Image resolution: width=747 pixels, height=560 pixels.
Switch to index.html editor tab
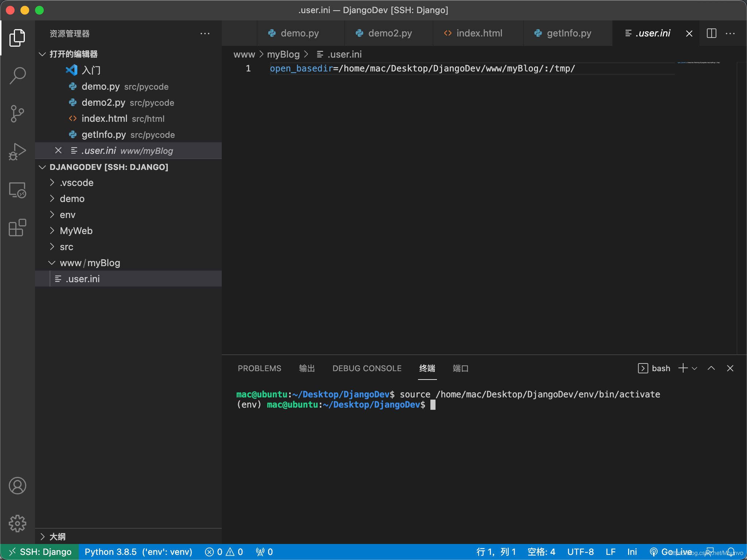click(x=478, y=33)
